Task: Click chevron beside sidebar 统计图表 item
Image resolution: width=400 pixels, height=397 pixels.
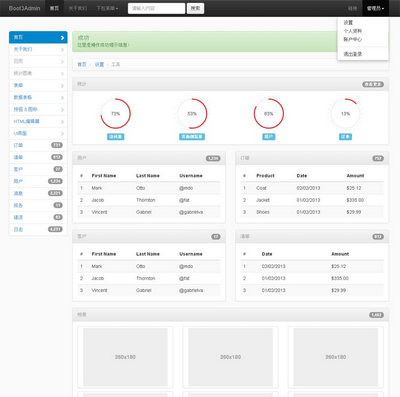Action: click(62, 74)
